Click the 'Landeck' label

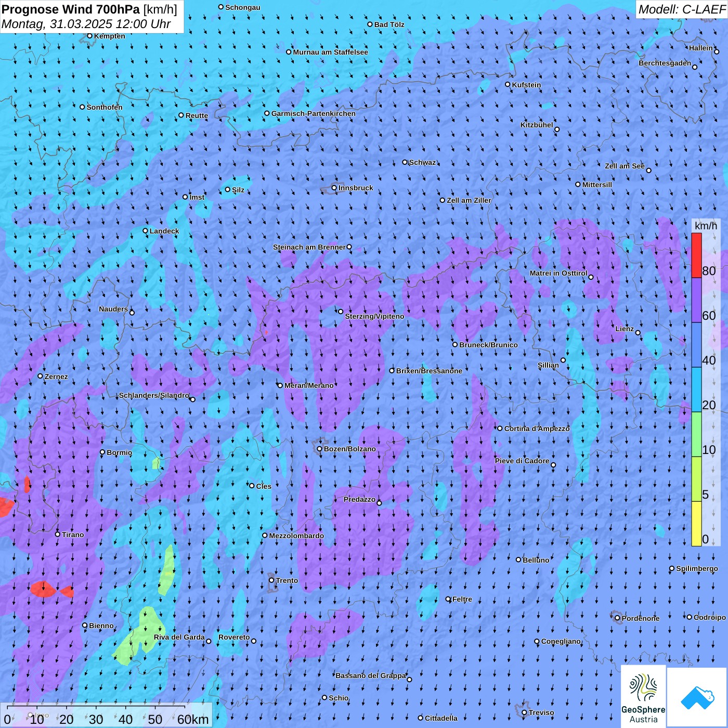(164, 231)
